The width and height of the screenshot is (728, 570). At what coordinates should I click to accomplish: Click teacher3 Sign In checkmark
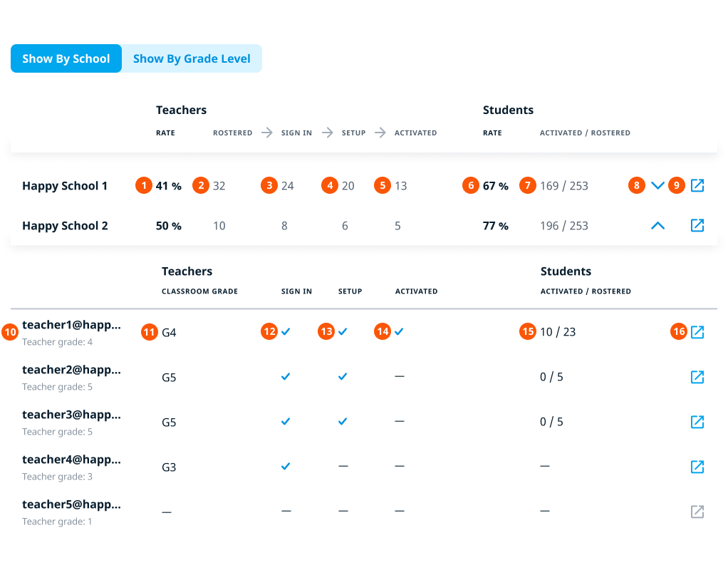(286, 422)
